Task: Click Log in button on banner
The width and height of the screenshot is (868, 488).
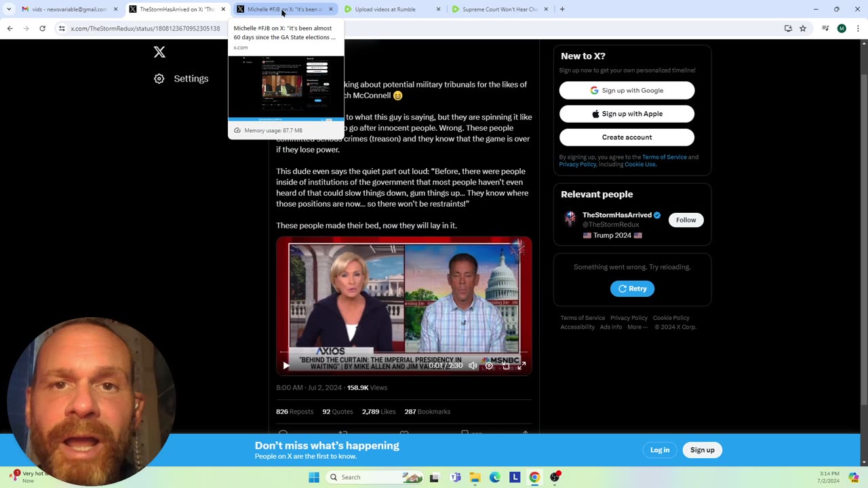Action: pos(660,450)
